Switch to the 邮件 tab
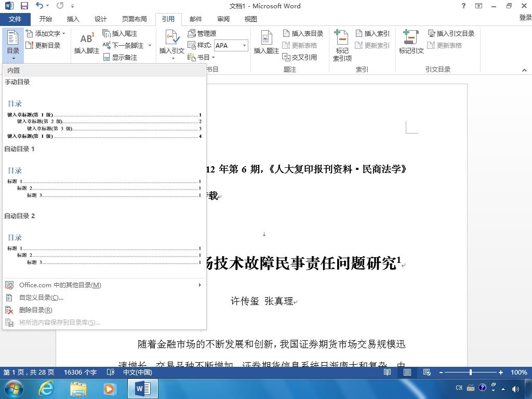Screen dimensions: 532x399 (x=196, y=19)
